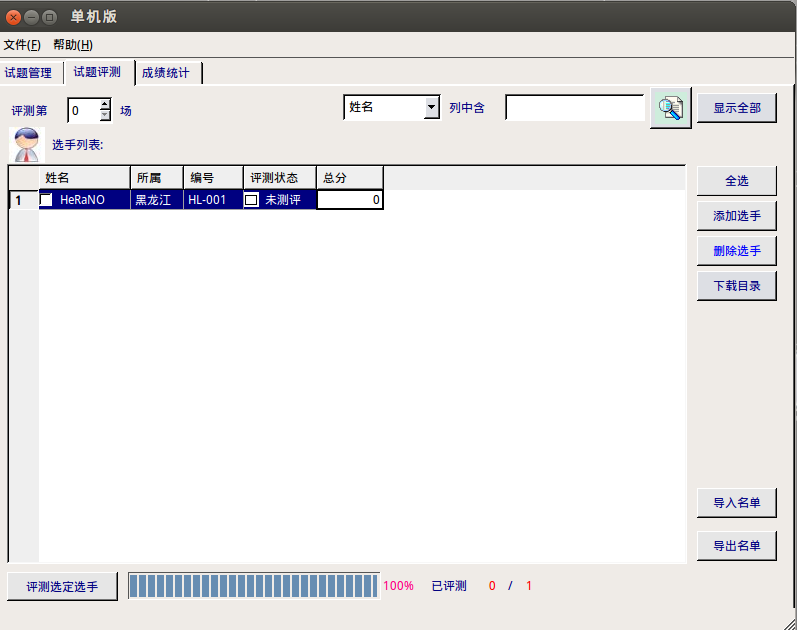
Task: Toggle the 未测评 status checkbox
Action: [252, 200]
